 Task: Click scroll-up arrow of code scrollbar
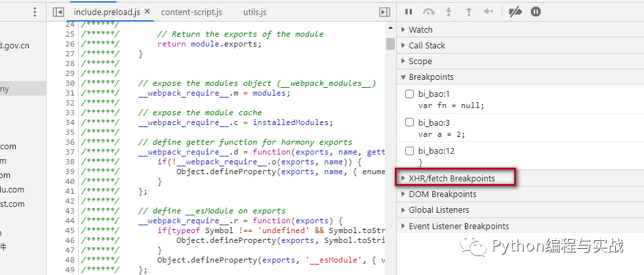(x=390, y=27)
